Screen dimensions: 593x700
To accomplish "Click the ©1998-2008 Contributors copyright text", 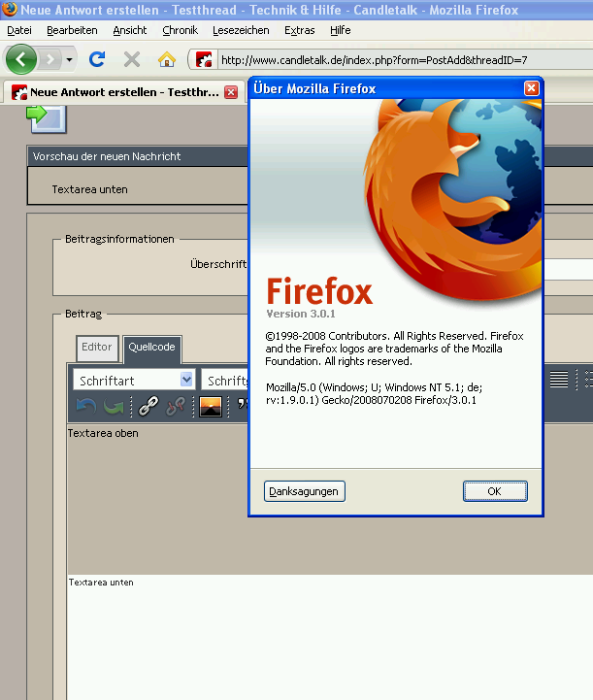I will coord(394,349).
